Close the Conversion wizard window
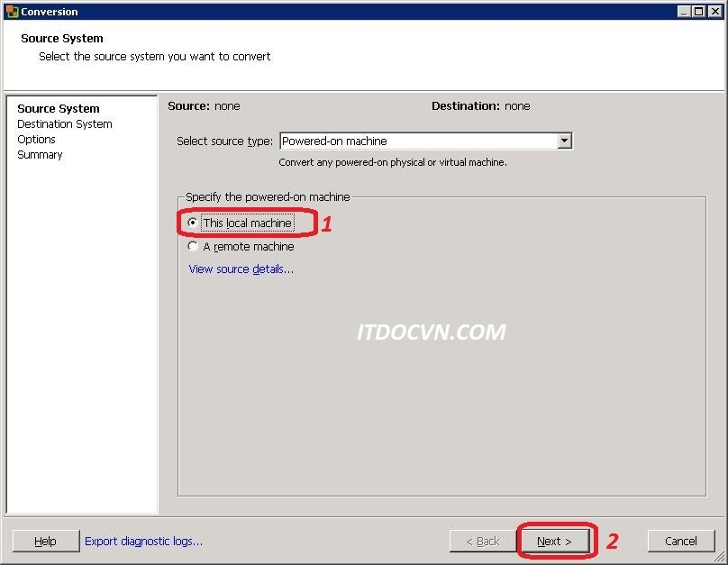Image resolution: width=728 pixels, height=565 pixels. point(714,12)
